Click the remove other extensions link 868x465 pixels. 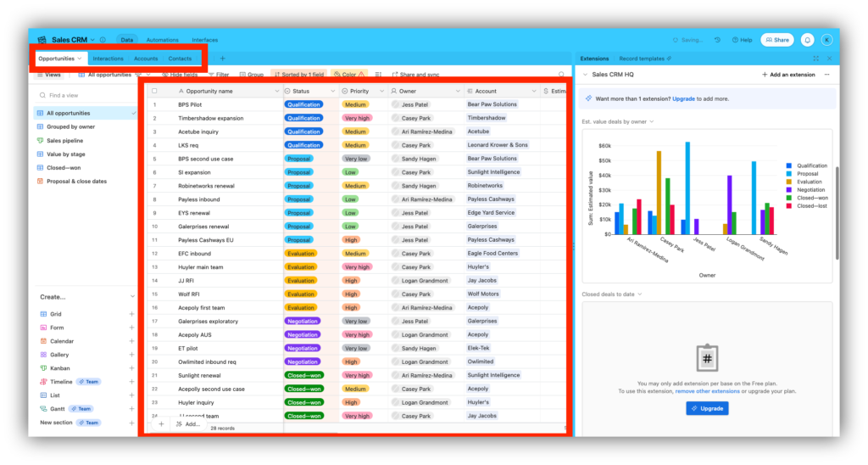(707, 391)
